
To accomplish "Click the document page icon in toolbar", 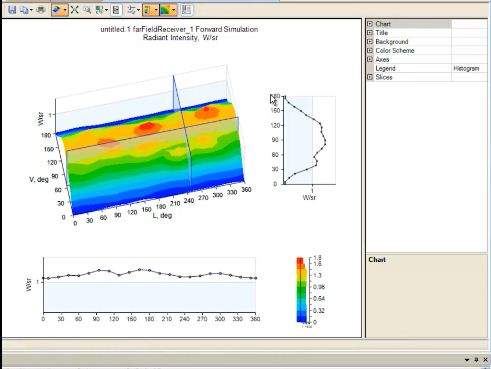I will [116, 10].
